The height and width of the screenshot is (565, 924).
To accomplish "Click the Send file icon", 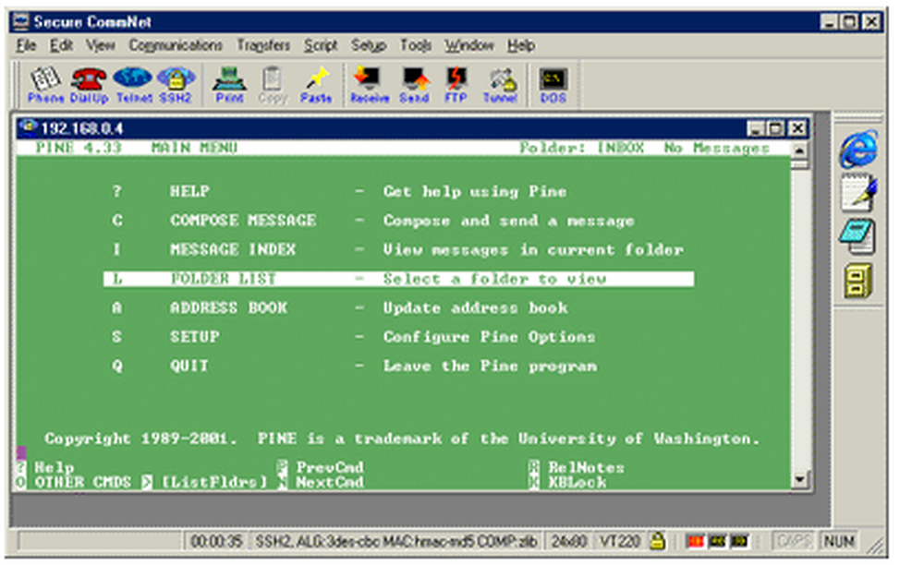I will [x=414, y=85].
